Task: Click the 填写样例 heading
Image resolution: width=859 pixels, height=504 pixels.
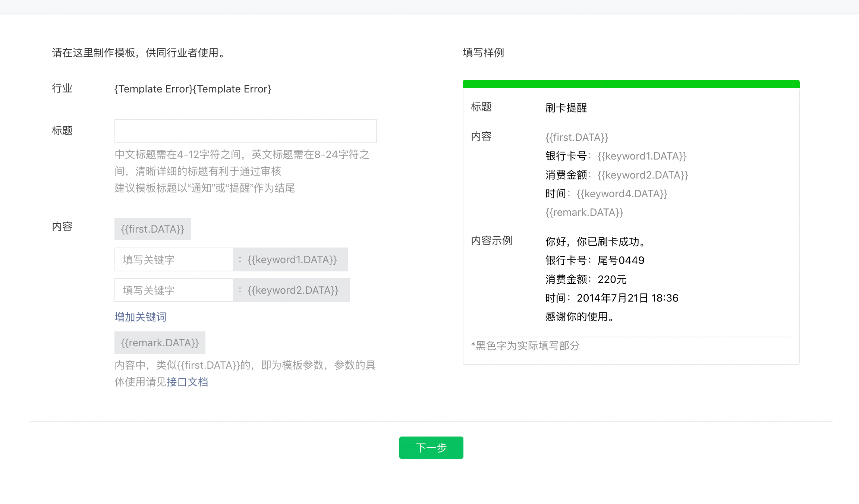Action: pos(483,53)
